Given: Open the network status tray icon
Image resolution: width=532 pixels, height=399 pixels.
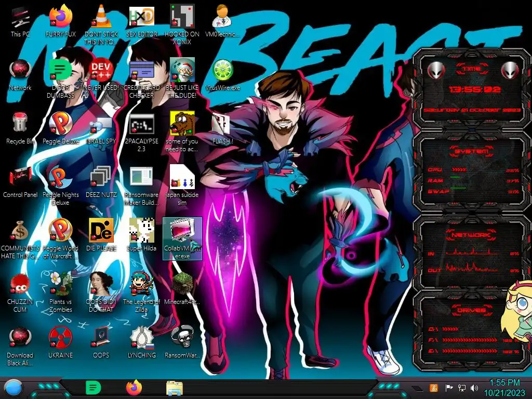Looking at the screenshot, I should [462, 388].
